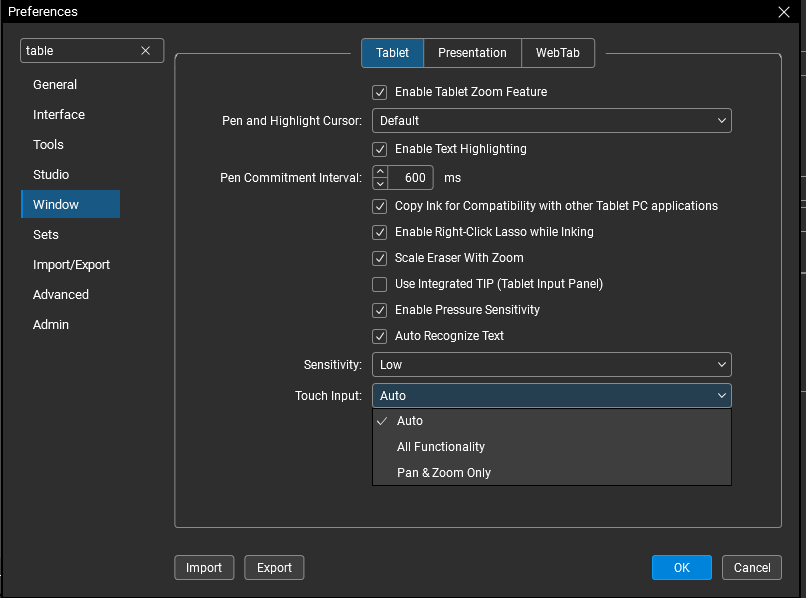Choose Pan & Zoom Only option
This screenshot has width=806, height=598.
552,473
